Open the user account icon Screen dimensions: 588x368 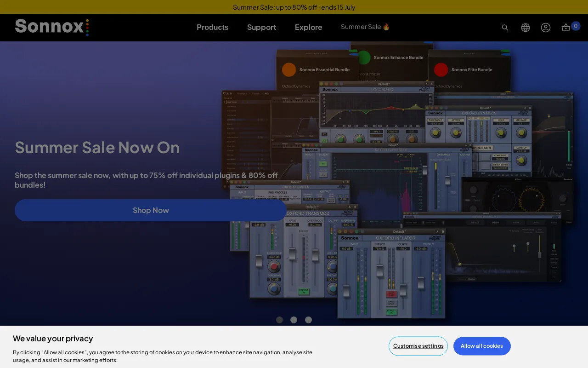(546, 28)
